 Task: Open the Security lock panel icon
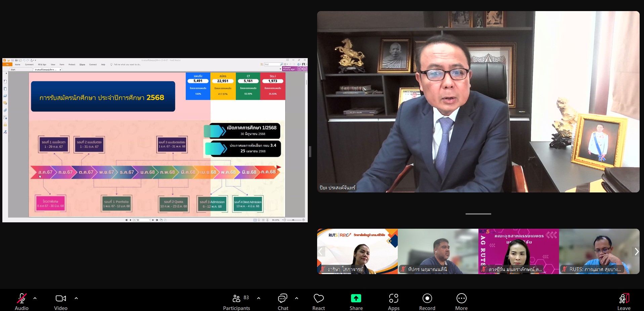click(5, 125)
